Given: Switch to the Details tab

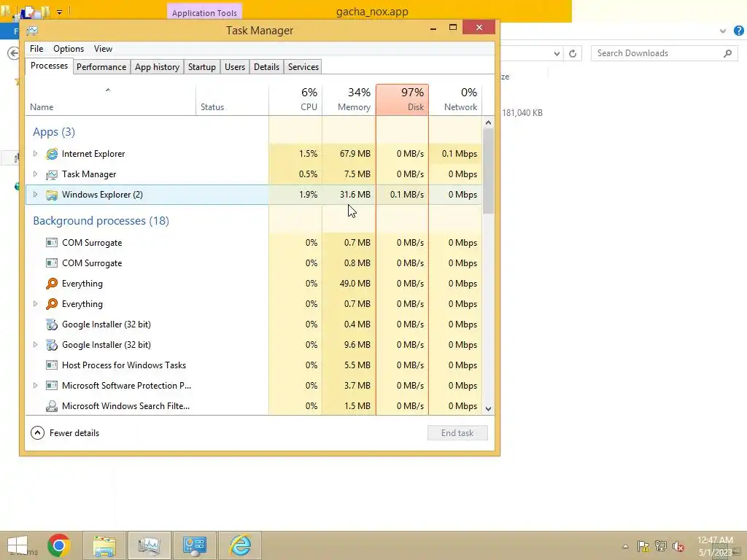Looking at the screenshot, I should (x=267, y=67).
